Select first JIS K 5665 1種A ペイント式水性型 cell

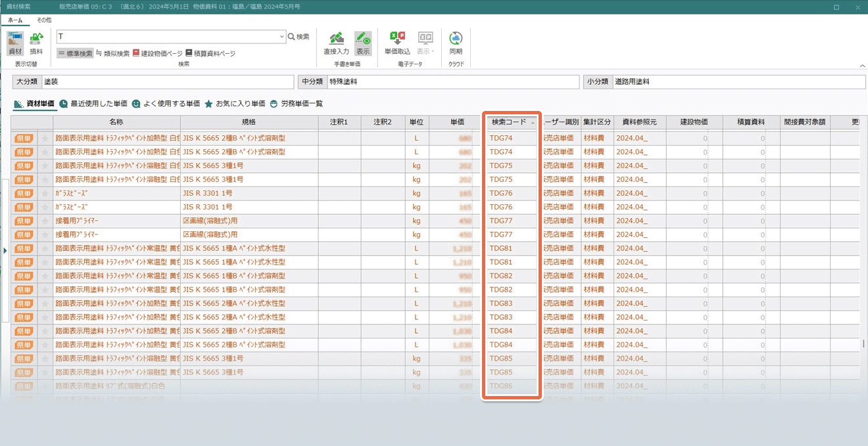tap(249, 249)
